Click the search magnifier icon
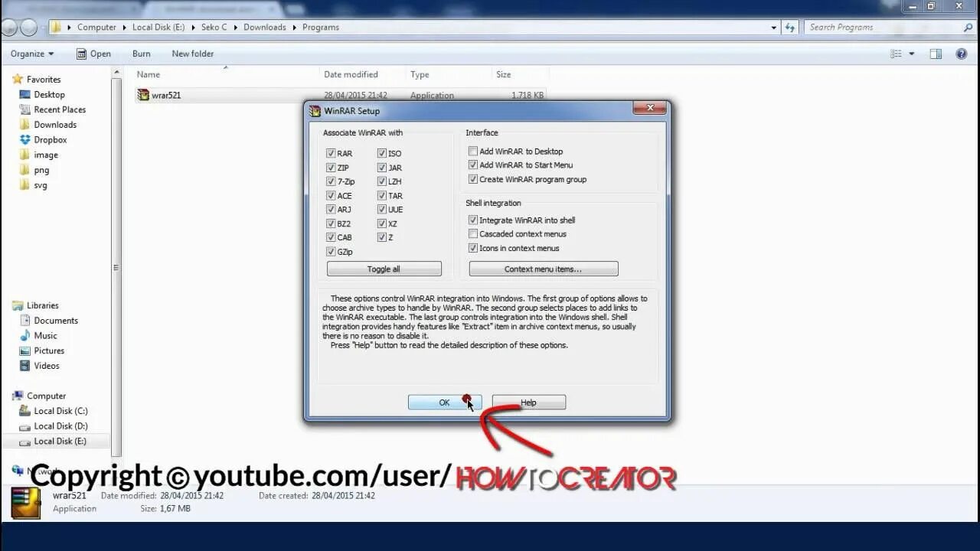980x551 pixels. [x=968, y=27]
